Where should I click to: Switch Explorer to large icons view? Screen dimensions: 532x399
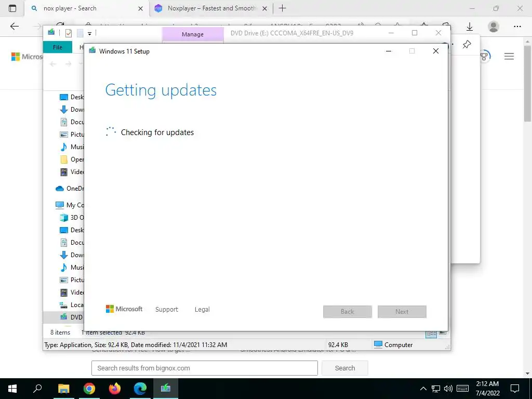tap(443, 333)
